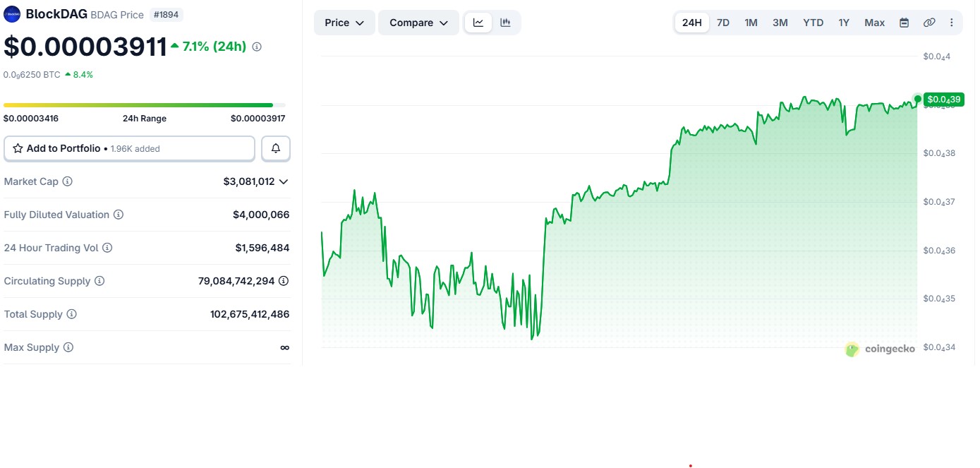This screenshot has height=468, width=980.
Task: Click the #1894 rank badge
Action: (167, 14)
